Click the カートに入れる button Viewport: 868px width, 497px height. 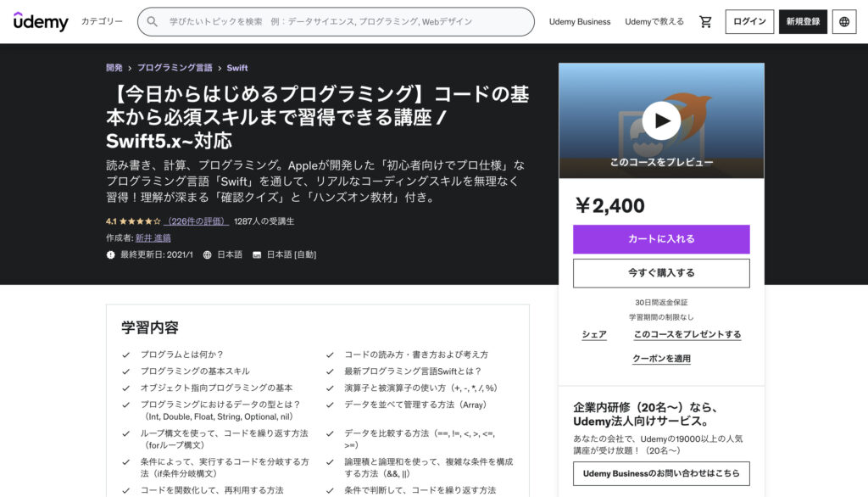(661, 239)
